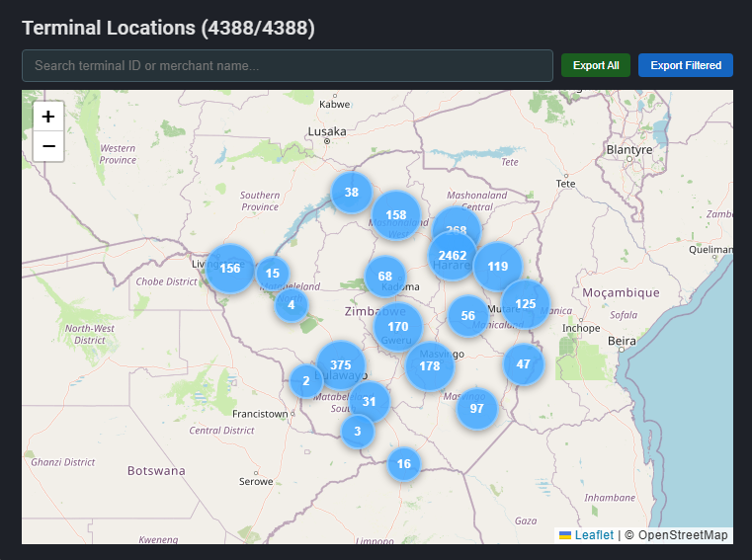Expand the 125 cluster near Mutare
This screenshot has height=560, width=752.
526,304
